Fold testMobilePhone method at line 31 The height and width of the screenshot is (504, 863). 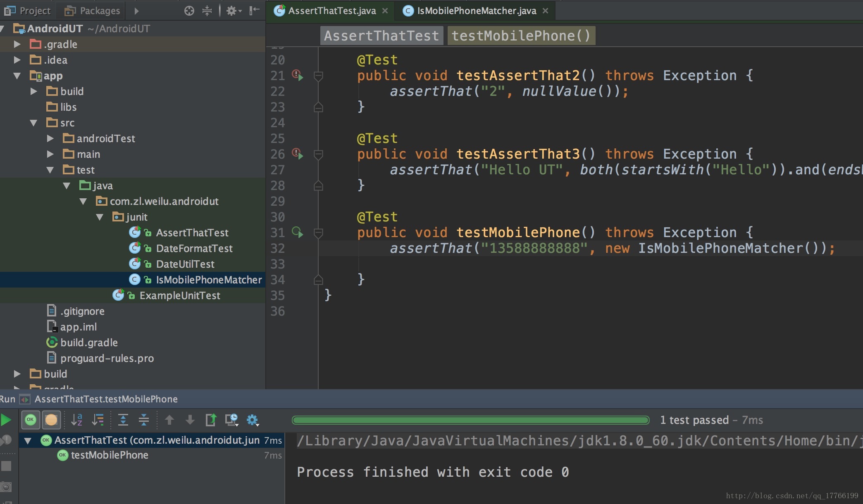pyautogui.click(x=318, y=233)
